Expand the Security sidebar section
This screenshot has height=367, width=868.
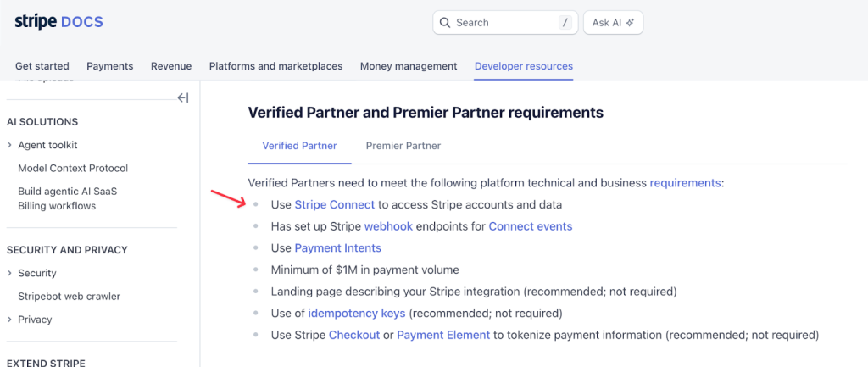pos(9,274)
